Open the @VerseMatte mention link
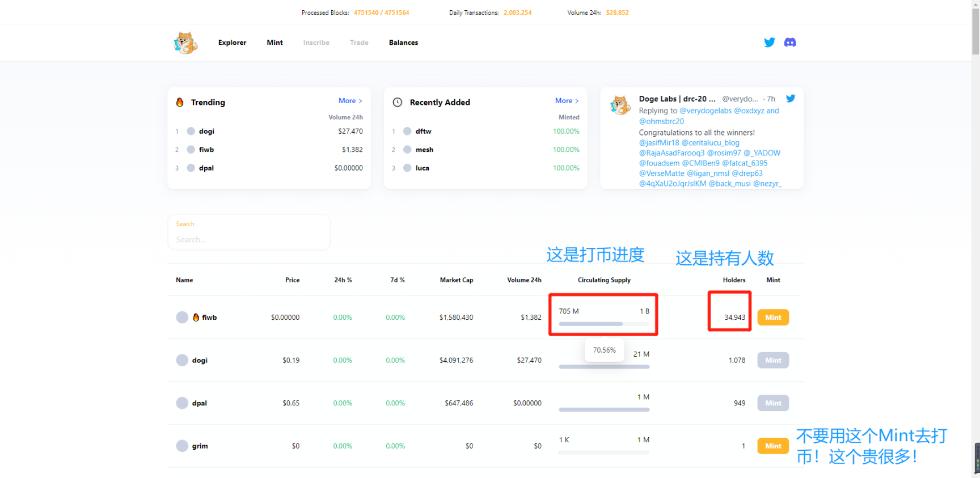 (662, 174)
